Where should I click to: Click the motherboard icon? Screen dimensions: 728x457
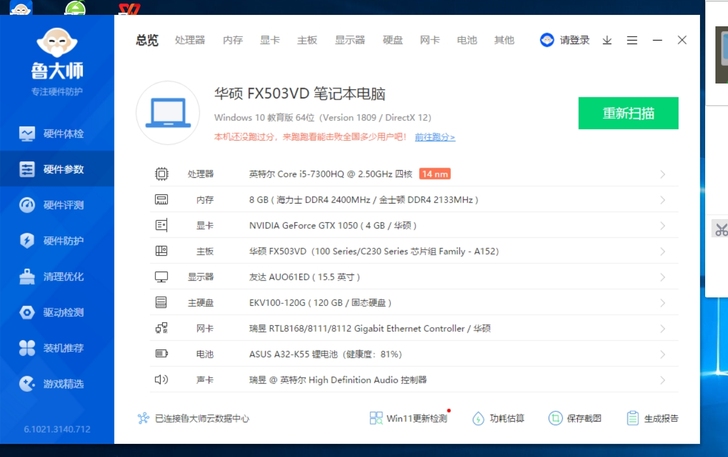[x=161, y=251]
